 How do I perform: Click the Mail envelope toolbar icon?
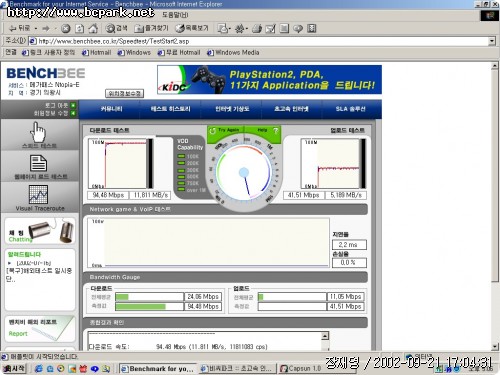coord(222,29)
